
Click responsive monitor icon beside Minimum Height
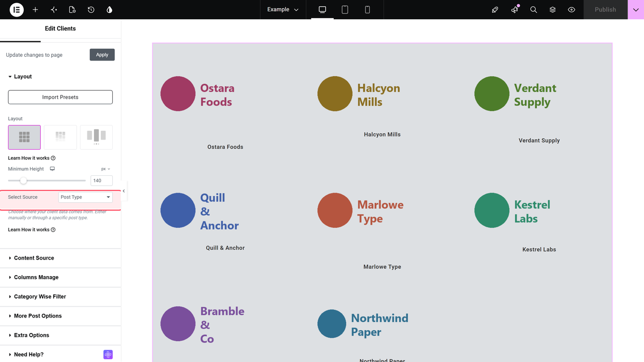coord(53,169)
